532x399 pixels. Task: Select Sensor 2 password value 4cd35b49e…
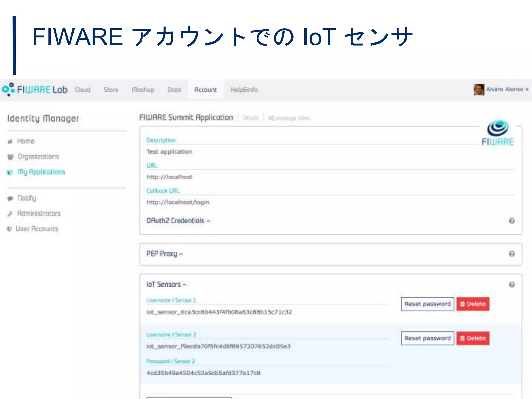pyautogui.click(x=203, y=373)
